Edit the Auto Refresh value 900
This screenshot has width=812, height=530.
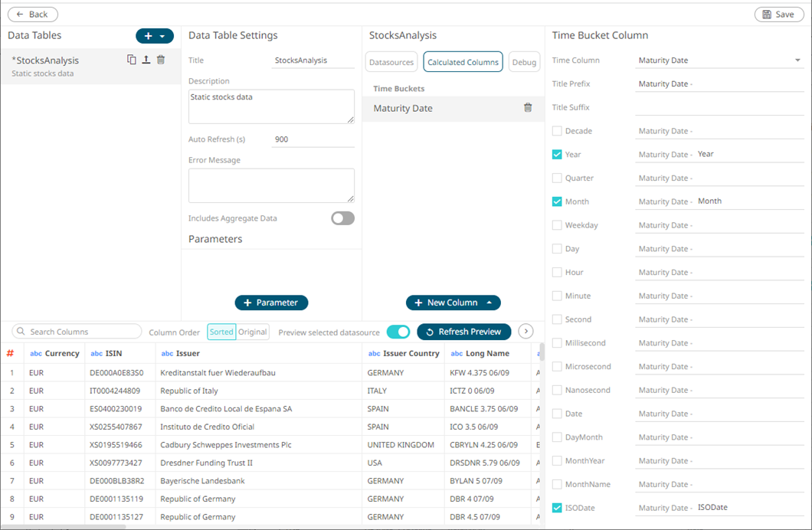click(313, 139)
